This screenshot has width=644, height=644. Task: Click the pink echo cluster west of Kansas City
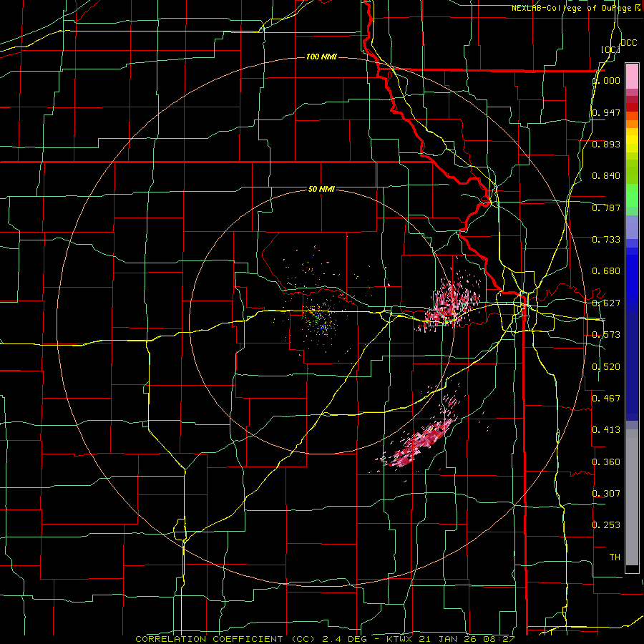pyautogui.click(x=450, y=302)
